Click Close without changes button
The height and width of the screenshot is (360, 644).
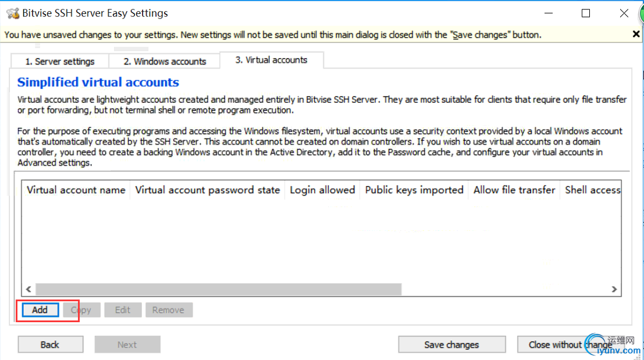click(571, 344)
